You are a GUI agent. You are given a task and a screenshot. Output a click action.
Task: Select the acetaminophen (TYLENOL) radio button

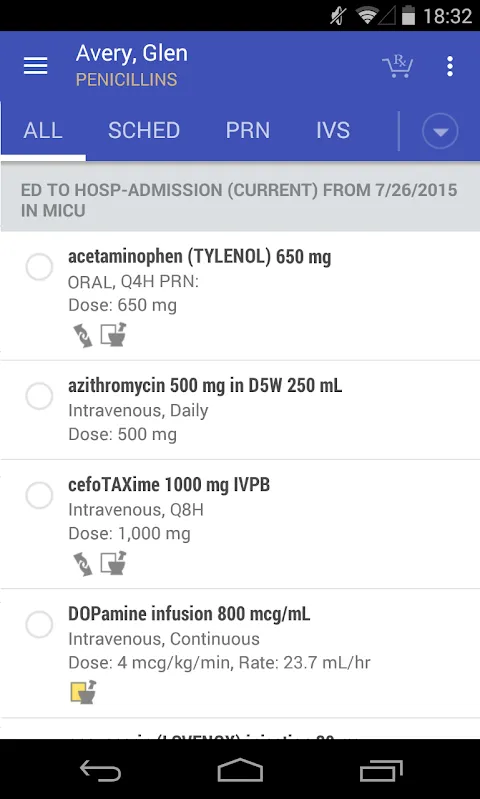(x=39, y=267)
